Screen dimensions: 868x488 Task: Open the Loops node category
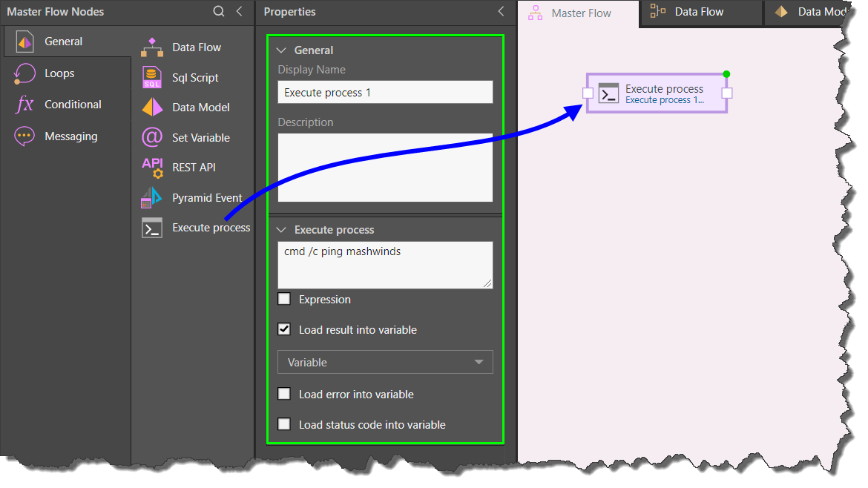[59, 73]
